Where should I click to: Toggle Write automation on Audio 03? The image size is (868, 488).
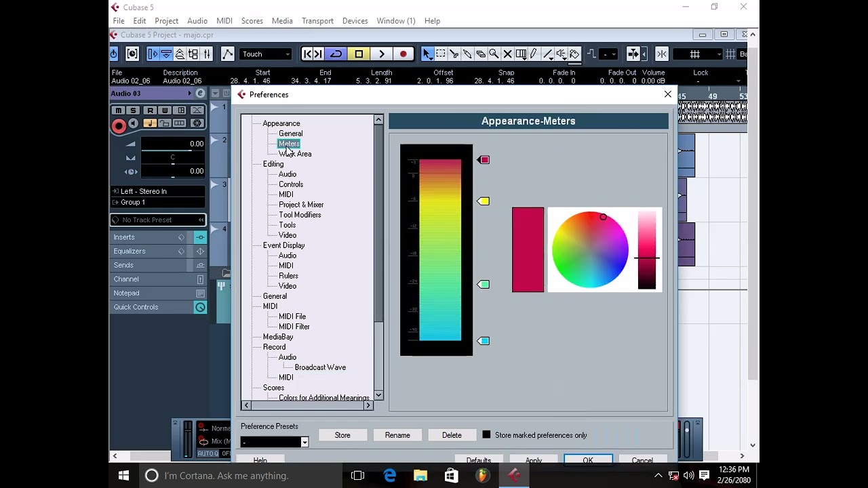pos(165,110)
